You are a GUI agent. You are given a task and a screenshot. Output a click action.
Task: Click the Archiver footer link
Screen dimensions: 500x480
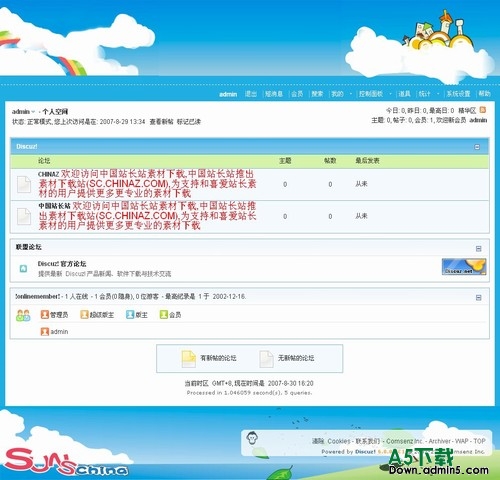coord(440,441)
